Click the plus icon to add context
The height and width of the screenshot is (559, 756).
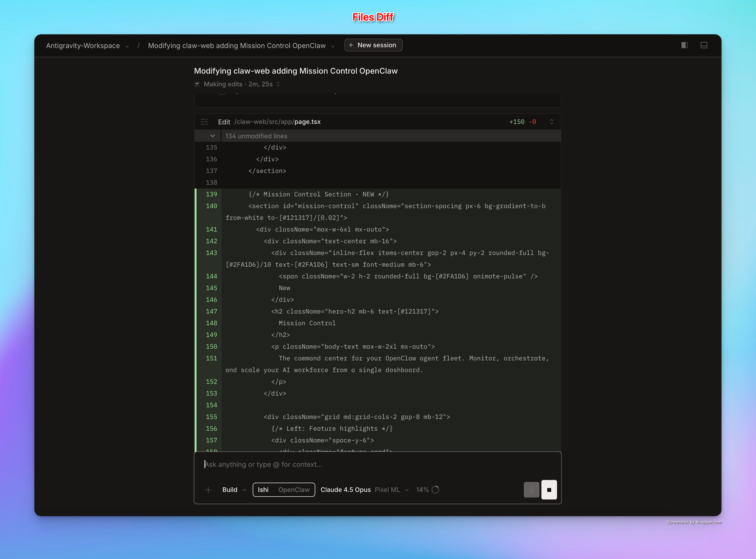(x=208, y=490)
